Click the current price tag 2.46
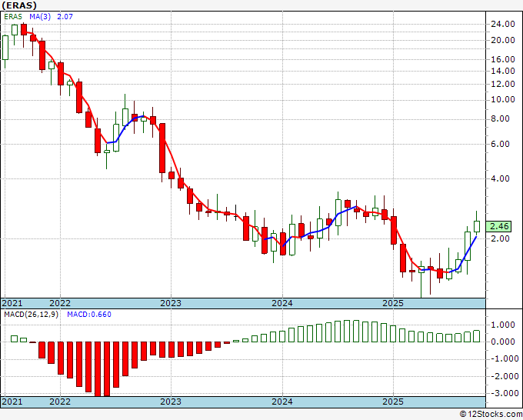Viewport: 523px width, 420px height. pyautogui.click(x=499, y=226)
